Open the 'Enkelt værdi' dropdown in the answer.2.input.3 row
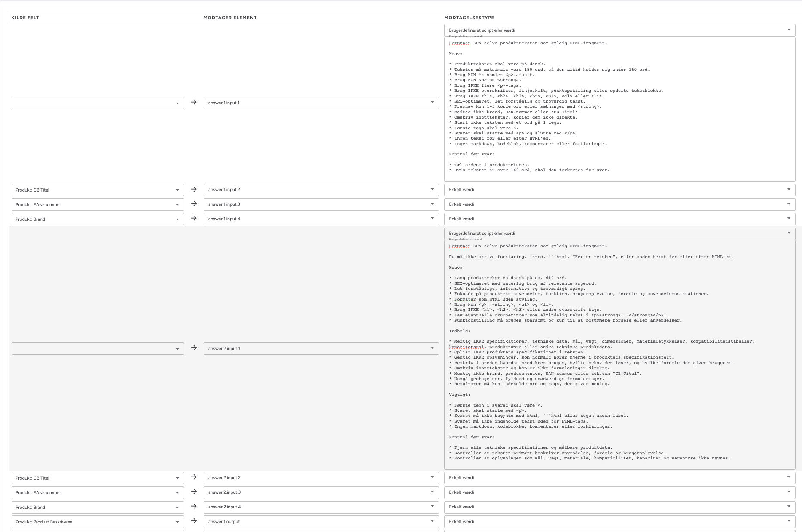Image resolution: width=802 pixels, height=532 pixels. [x=619, y=492]
